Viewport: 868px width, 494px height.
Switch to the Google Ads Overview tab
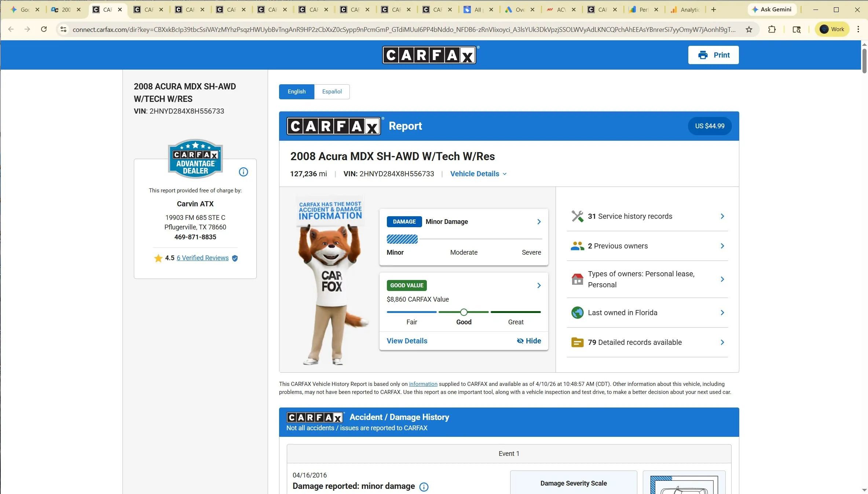point(520,10)
